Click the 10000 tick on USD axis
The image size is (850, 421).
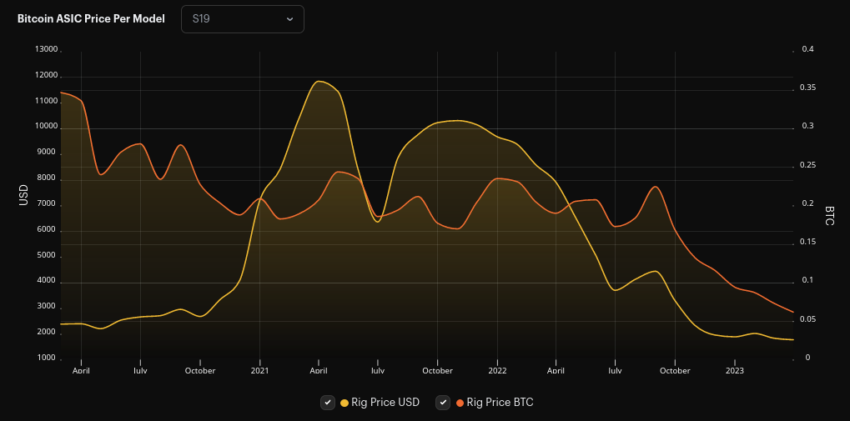47,127
